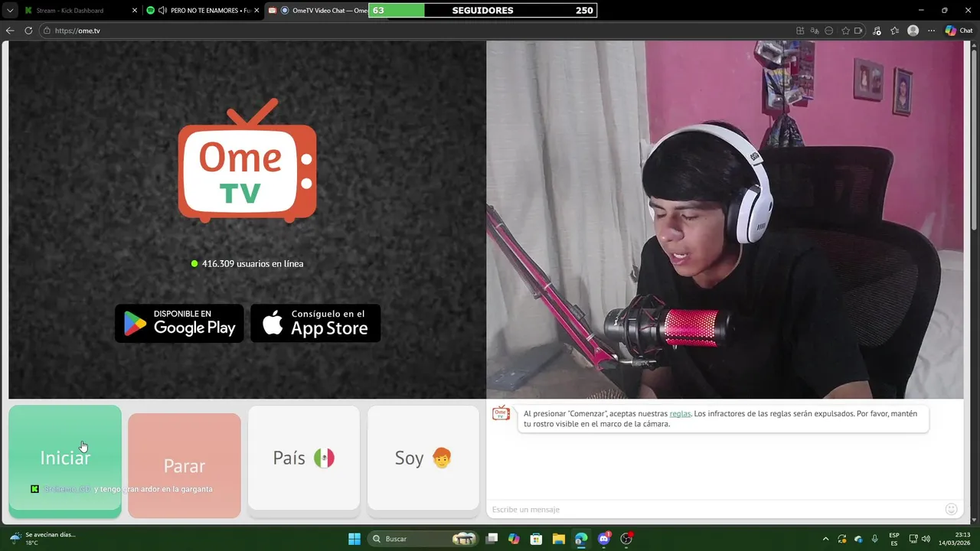This screenshot has width=980, height=551.
Task: Click the App Store download badge
Action: click(315, 323)
